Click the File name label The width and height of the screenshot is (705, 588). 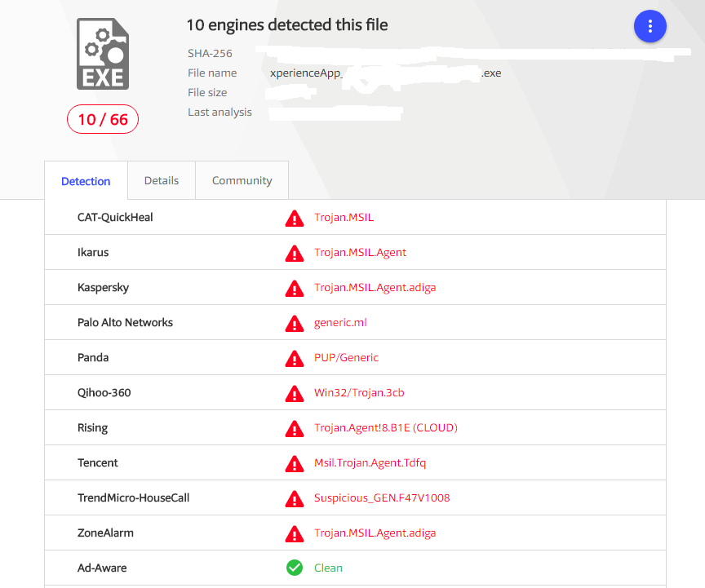(212, 73)
